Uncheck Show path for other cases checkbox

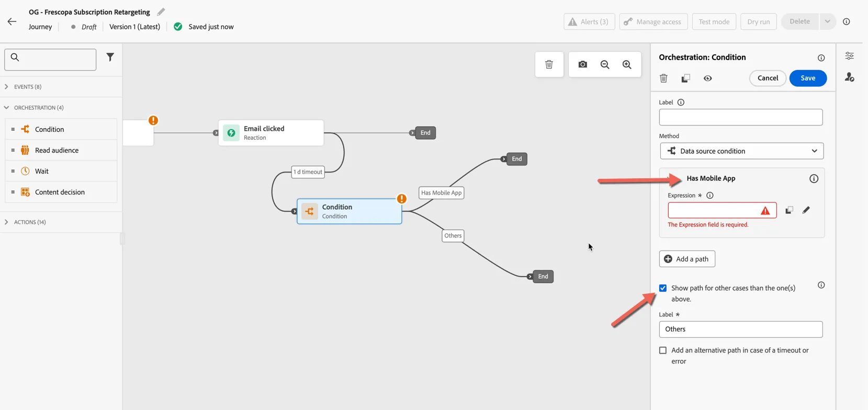663,288
